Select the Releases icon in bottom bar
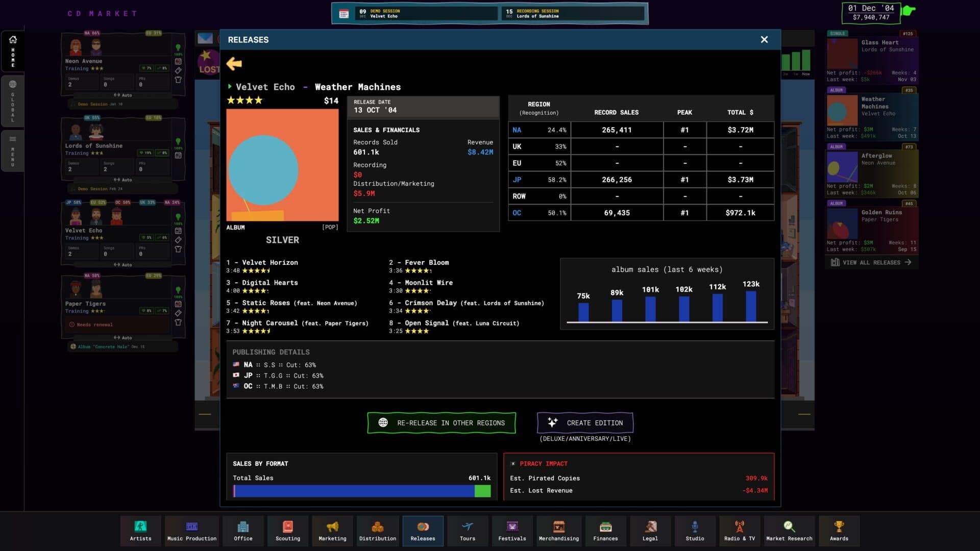Image resolution: width=980 pixels, height=551 pixels. coord(423,531)
